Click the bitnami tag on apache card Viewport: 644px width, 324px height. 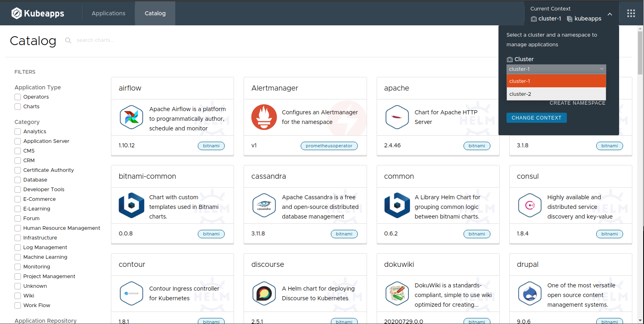477,146
